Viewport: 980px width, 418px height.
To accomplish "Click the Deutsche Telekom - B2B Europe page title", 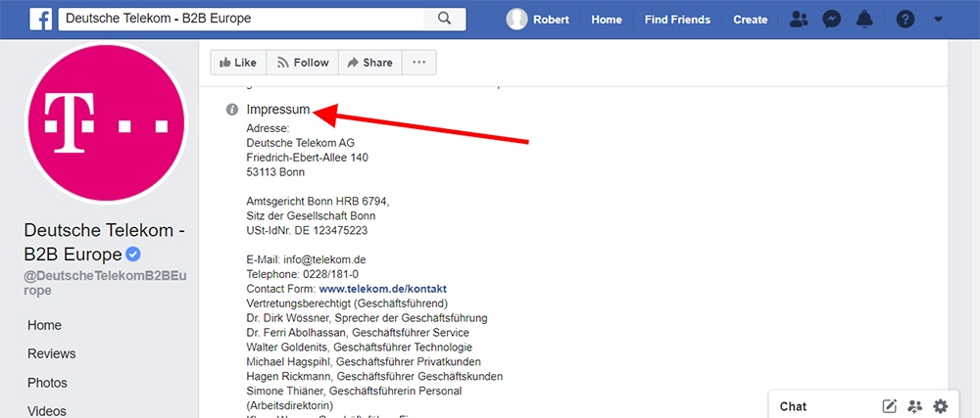I will 104,242.
